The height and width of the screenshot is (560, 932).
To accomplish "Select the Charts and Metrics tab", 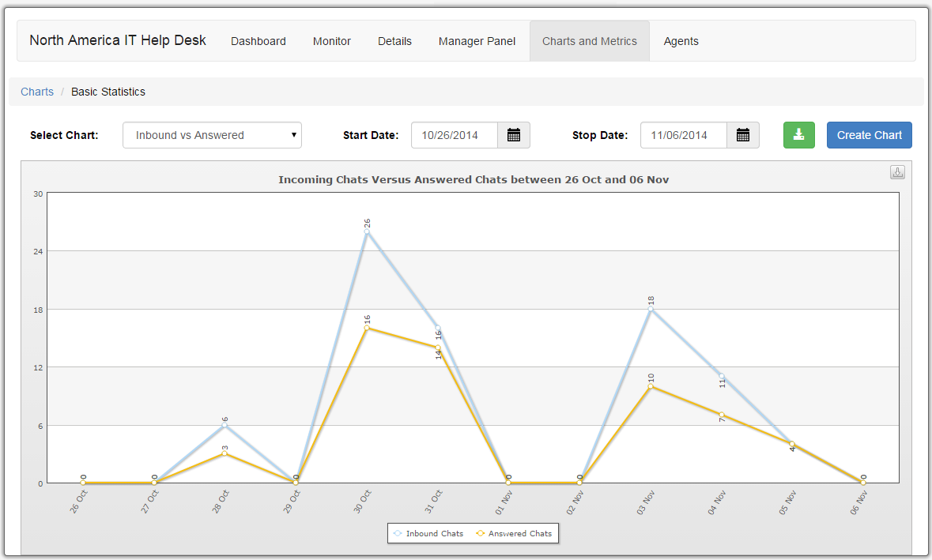I will pos(590,41).
